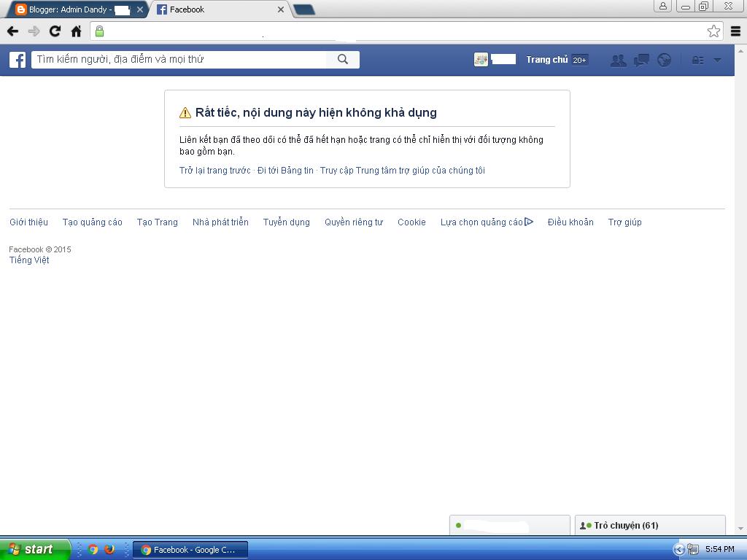Click scrollbar up arrow
Screen dimensions: 747x560
(x=741, y=50)
